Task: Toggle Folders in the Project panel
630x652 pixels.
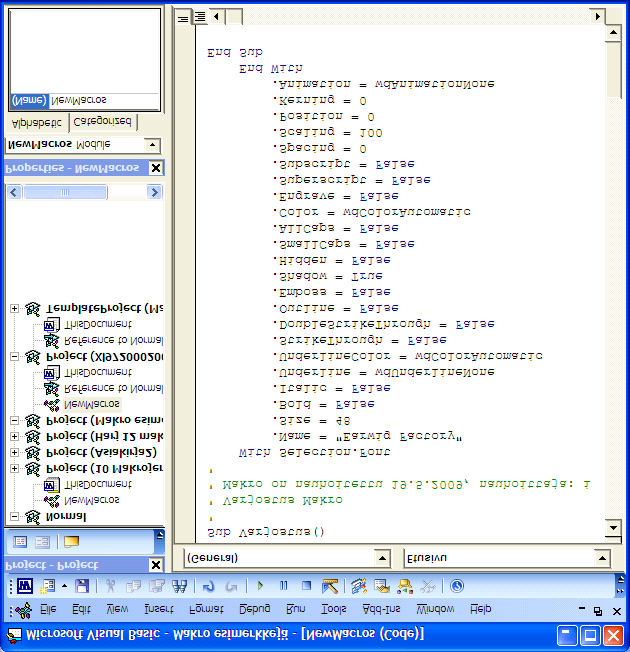Action: pyautogui.click(x=71, y=541)
